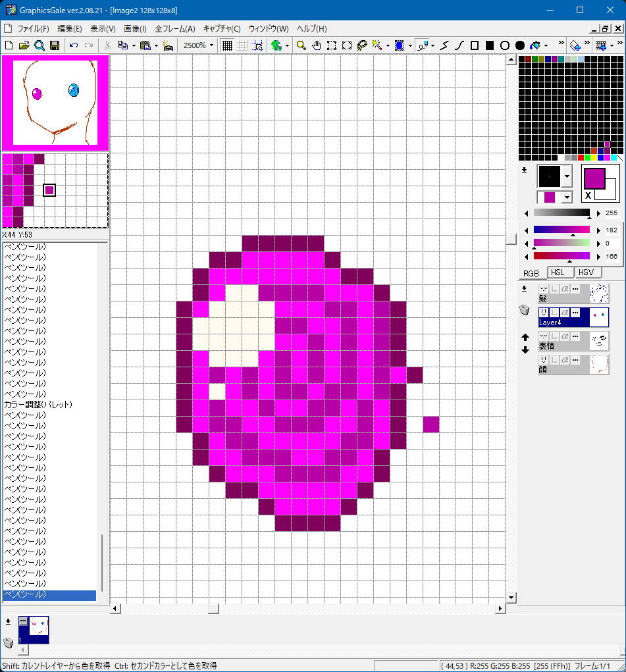The height and width of the screenshot is (672, 626).
Task: Choose the Lasso selection tool
Action: [x=361, y=45]
